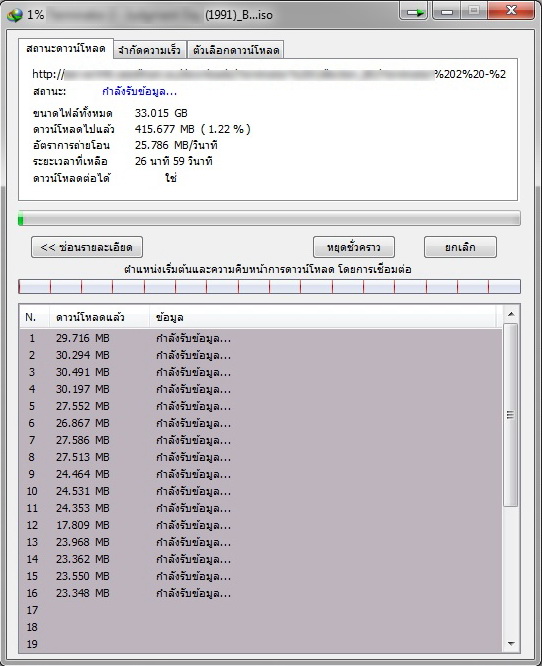
Task: Close the download dialog window
Action: coord(511,11)
